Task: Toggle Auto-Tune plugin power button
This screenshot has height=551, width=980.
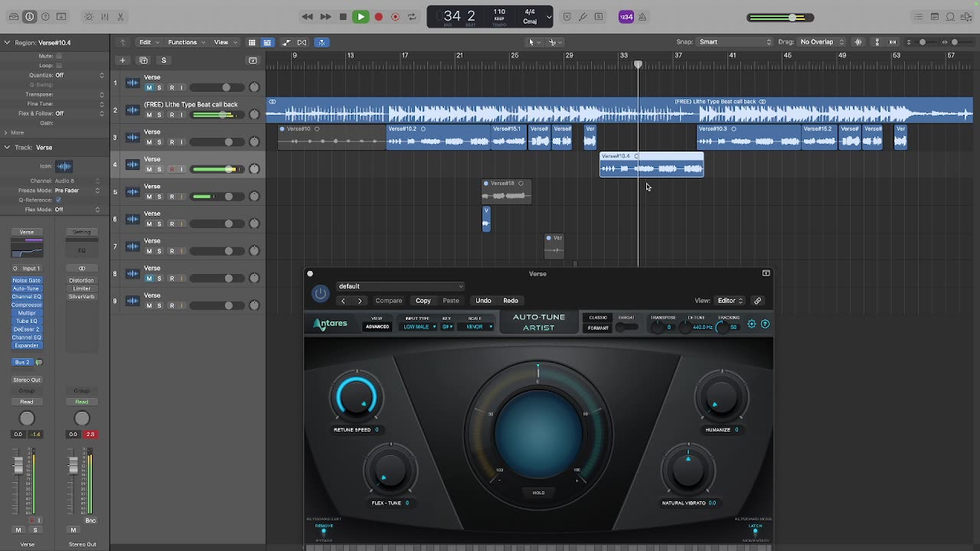Action: point(320,293)
